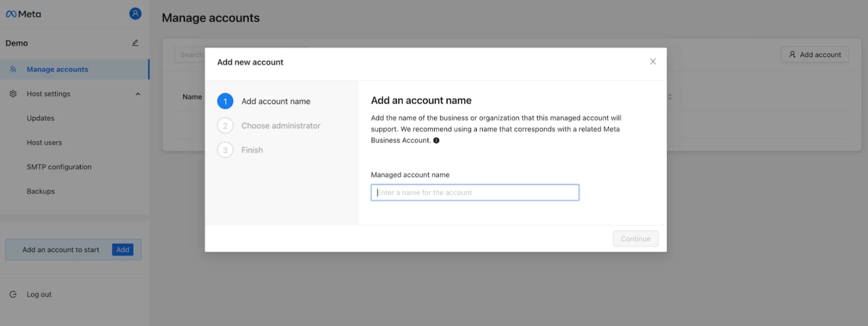This screenshot has width=868, height=326.
Task: Click the Managed account name label
Action: point(410,175)
